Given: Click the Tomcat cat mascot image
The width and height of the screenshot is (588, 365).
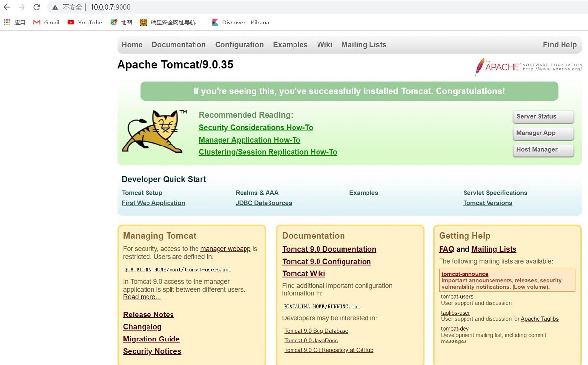Looking at the screenshot, I should [154, 131].
